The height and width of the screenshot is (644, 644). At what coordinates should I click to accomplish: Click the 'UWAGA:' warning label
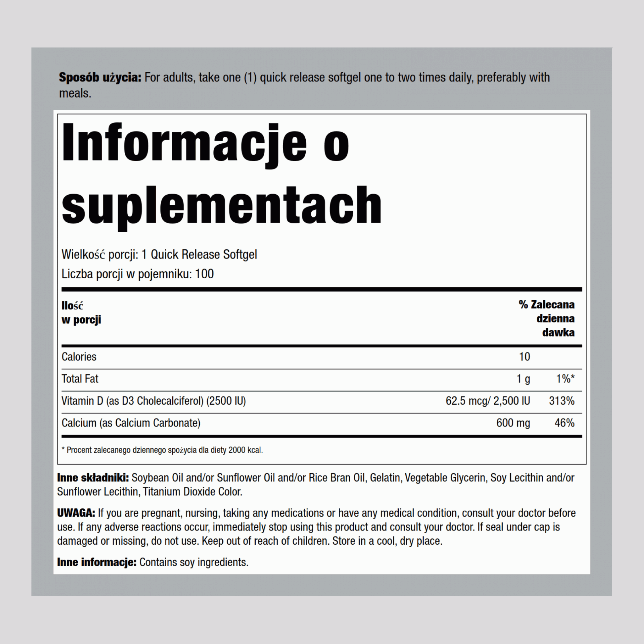pos(76,513)
